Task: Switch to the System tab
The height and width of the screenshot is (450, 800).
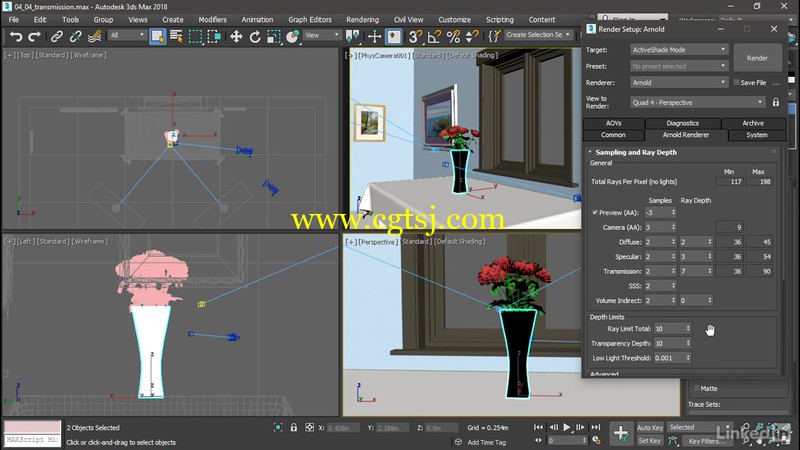Action: (757, 135)
